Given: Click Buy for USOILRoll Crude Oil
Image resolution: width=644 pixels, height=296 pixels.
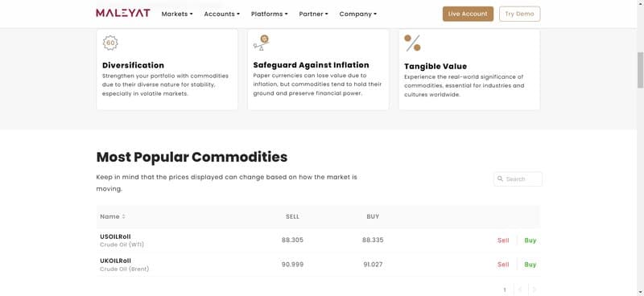Looking at the screenshot, I should click(x=530, y=240).
